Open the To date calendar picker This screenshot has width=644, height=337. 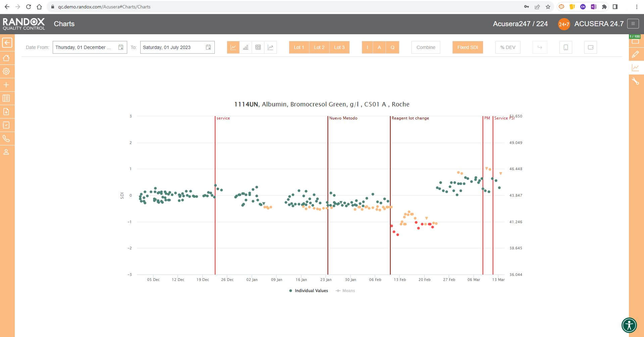coord(208,47)
